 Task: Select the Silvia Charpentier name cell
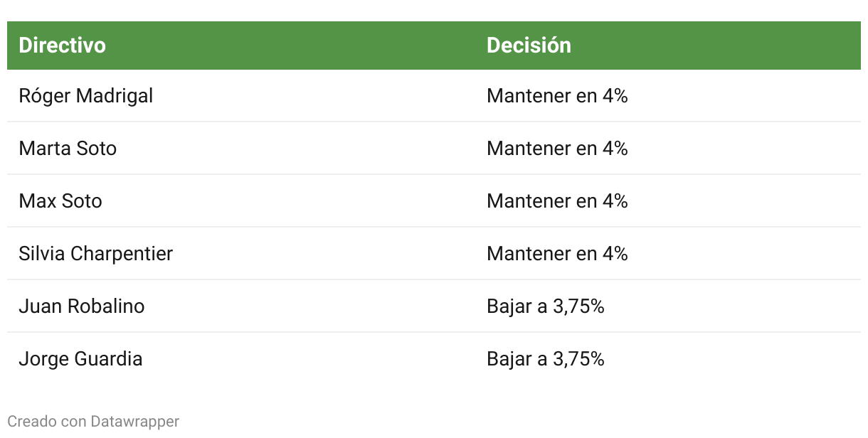96,254
